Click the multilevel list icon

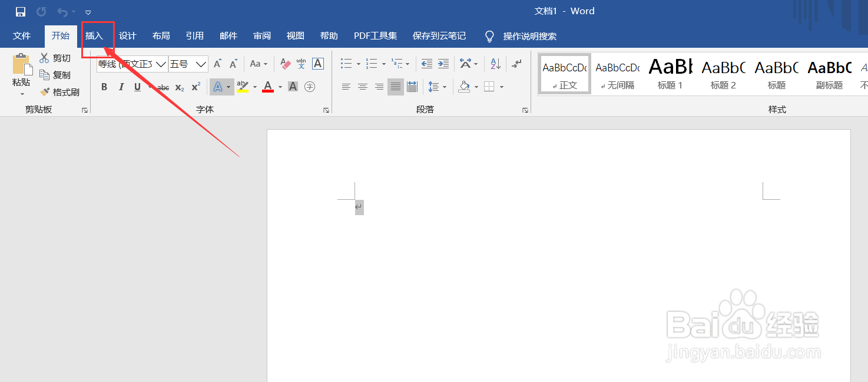pyautogui.click(x=397, y=64)
